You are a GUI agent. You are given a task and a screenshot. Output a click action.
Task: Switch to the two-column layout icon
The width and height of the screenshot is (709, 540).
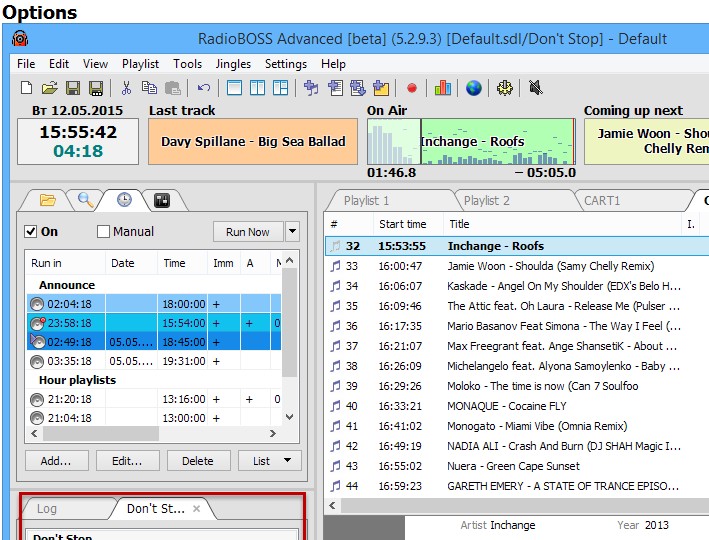[x=257, y=88]
